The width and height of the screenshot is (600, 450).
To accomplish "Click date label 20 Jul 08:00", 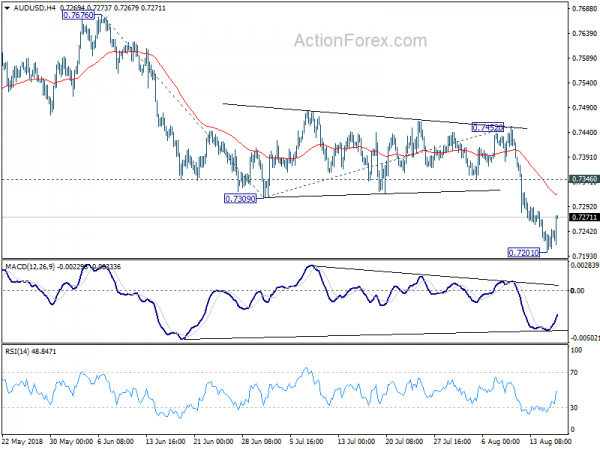I will click(404, 442).
